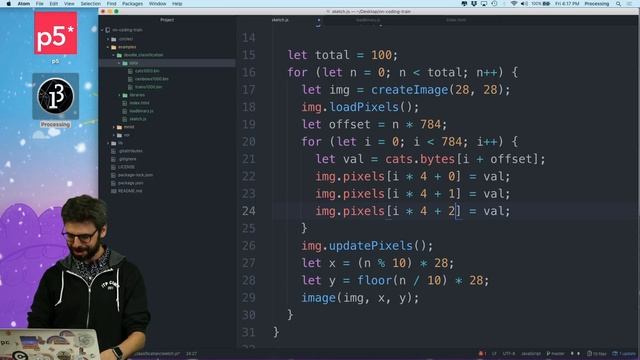Click the data folder icon
The height and width of the screenshot is (360, 640).
click(125, 63)
